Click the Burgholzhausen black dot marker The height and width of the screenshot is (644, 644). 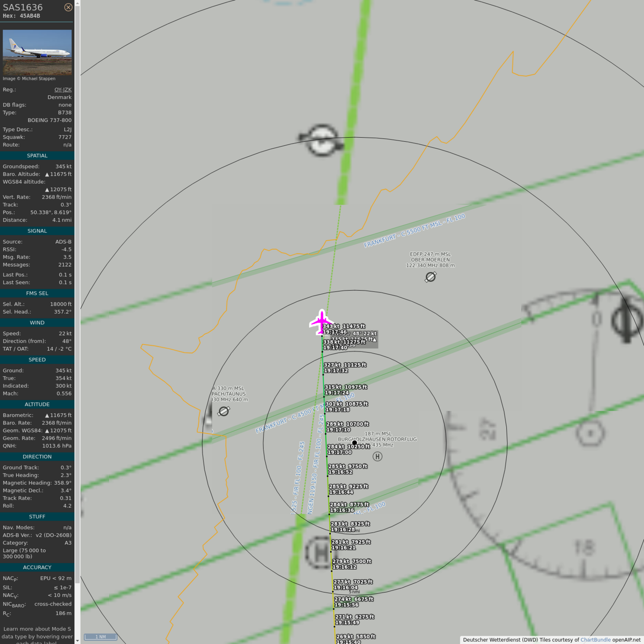pyautogui.click(x=355, y=443)
